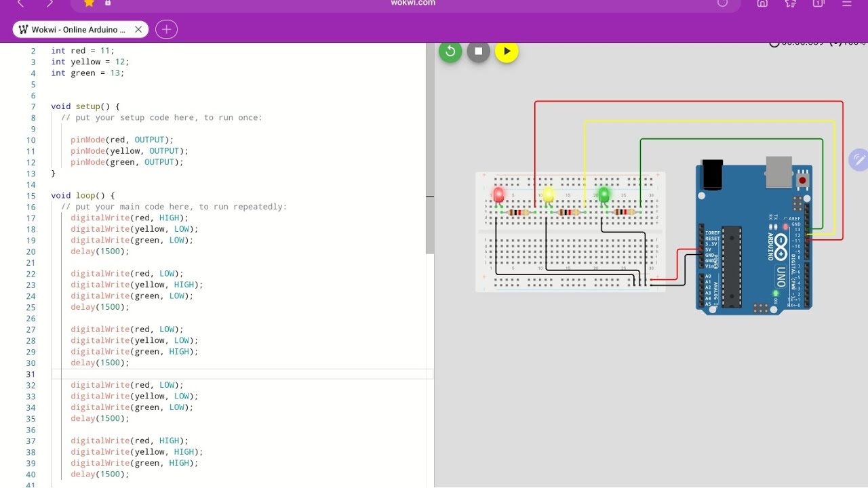
Task: Click the wokwi.com address bar
Action: (413, 3)
